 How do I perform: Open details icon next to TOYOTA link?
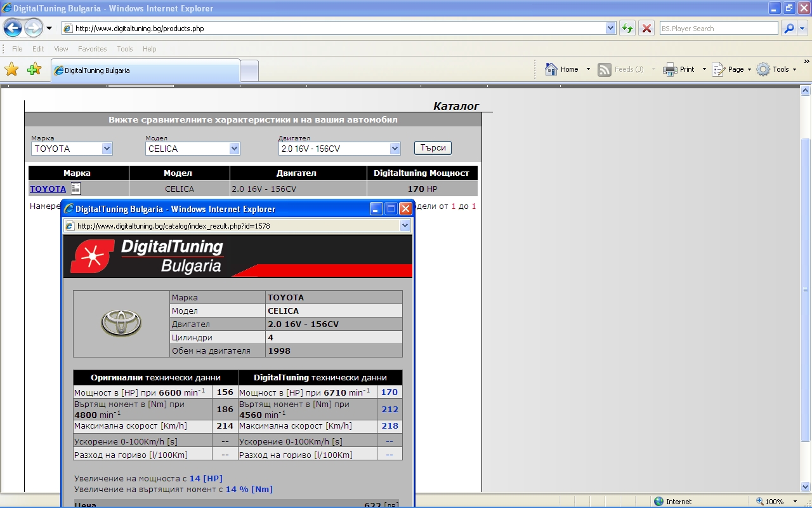(75, 189)
